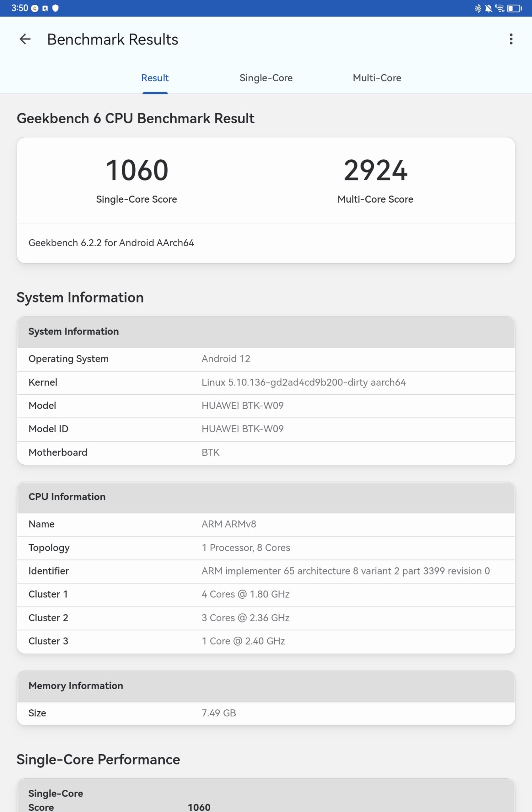Tap the round G notification icon
Viewport: 532px width, 812px height.
tap(35, 8)
